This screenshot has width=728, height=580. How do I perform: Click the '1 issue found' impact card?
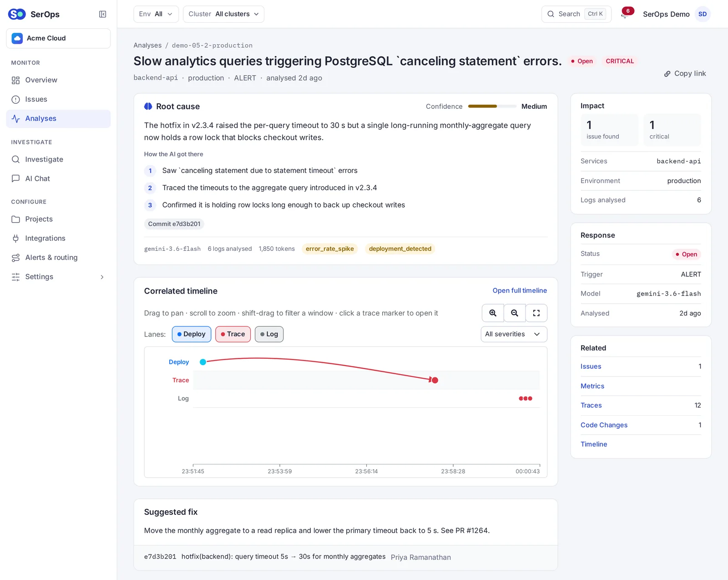[609, 130]
